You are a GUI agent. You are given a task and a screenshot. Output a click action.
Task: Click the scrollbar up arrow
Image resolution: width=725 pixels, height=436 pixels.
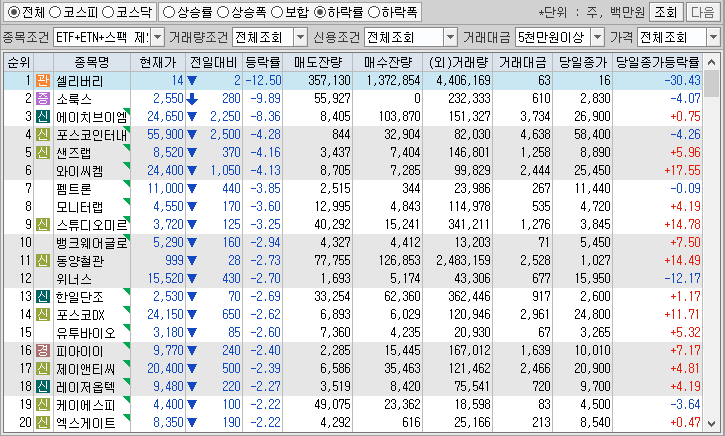tap(712, 62)
